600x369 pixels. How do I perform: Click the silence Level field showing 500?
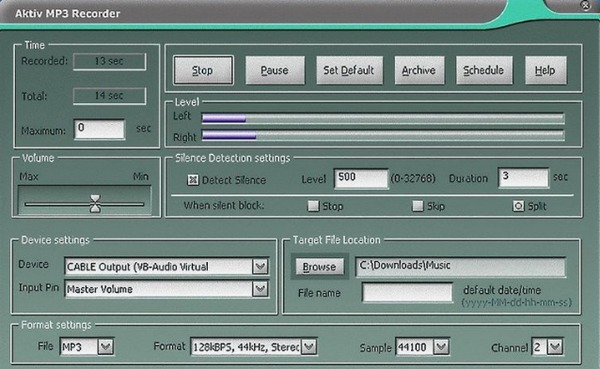click(361, 178)
